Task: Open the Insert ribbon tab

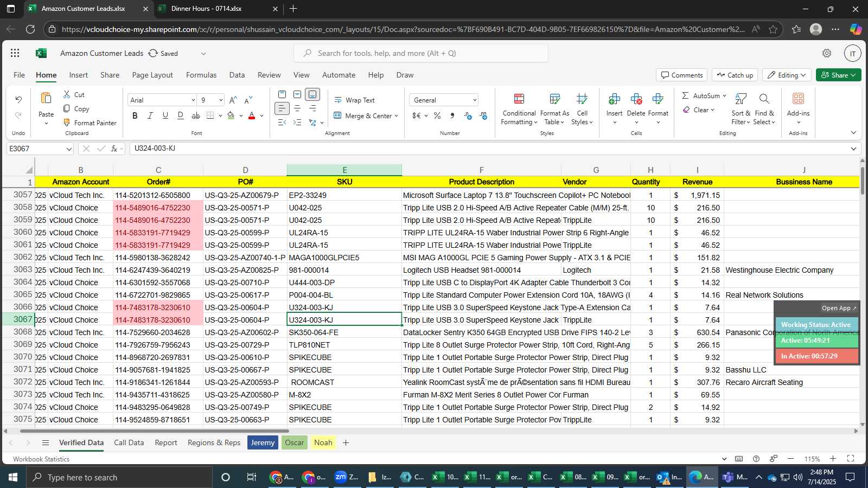Action: [x=78, y=75]
